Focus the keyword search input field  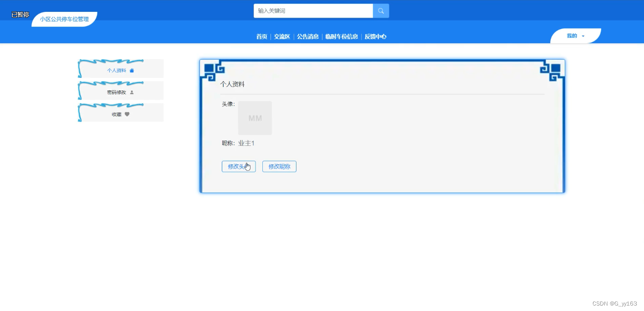click(313, 11)
